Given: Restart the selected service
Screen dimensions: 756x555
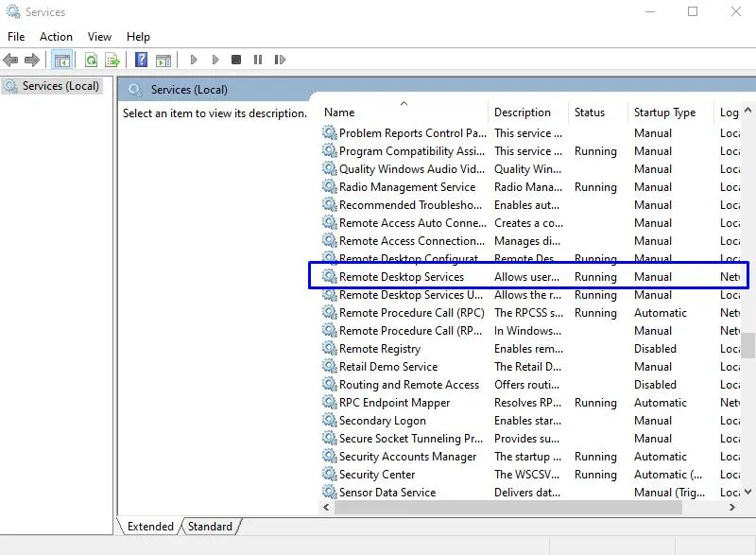Looking at the screenshot, I should click(280, 60).
